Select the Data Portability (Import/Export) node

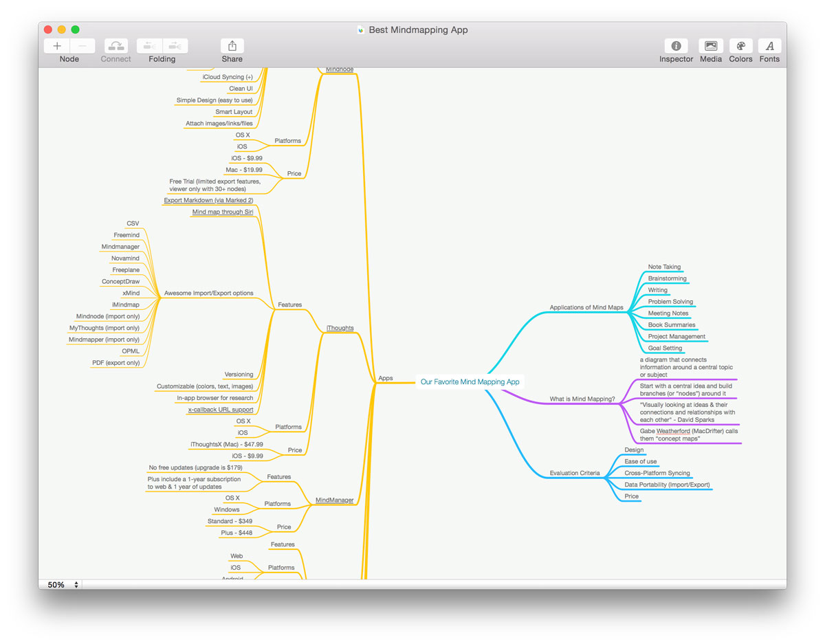click(667, 485)
